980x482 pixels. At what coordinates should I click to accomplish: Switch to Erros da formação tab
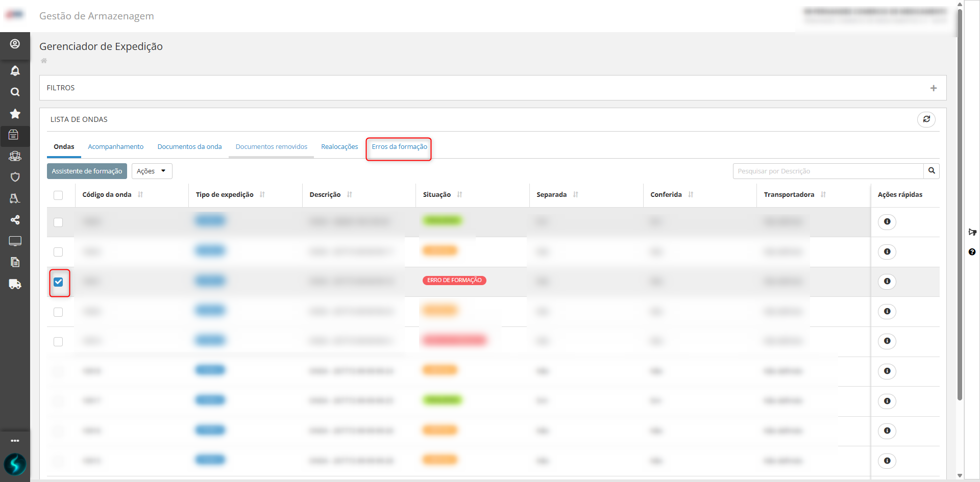pyautogui.click(x=399, y=147)
